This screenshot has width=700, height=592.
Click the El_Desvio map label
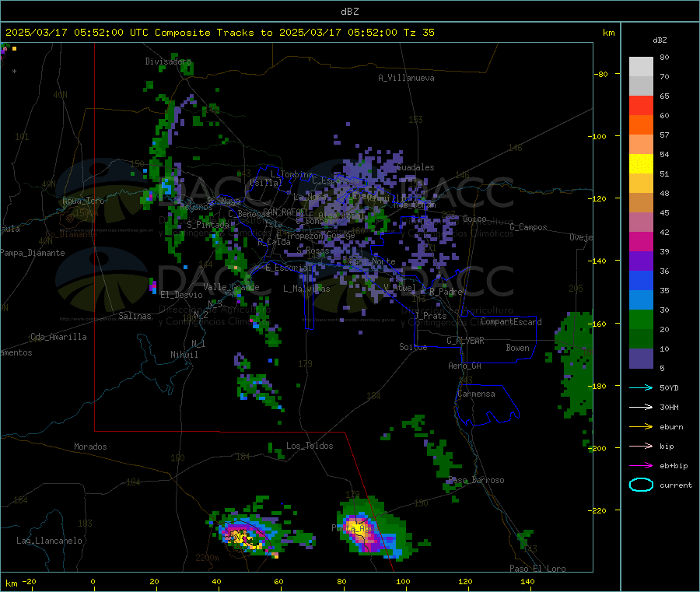click(181, 295)
